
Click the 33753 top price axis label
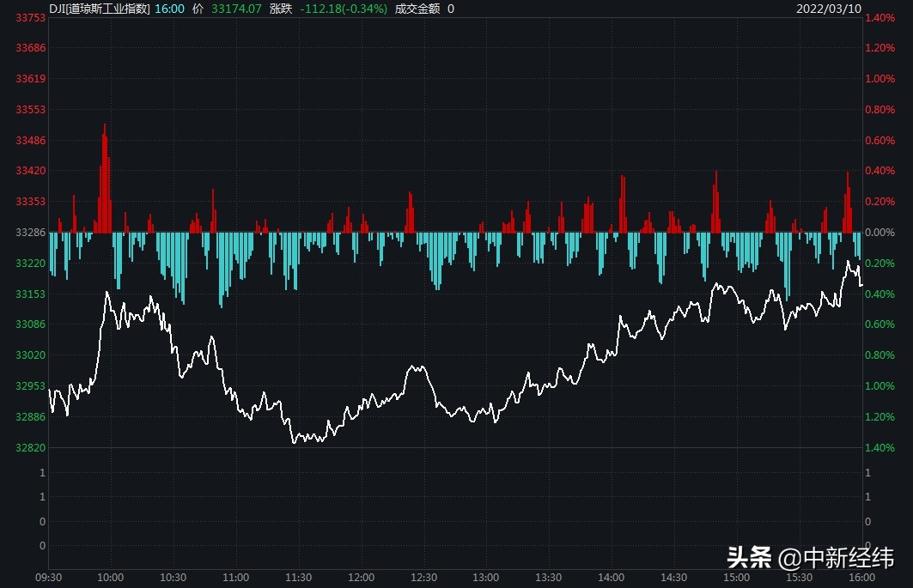tap(31, 18)
